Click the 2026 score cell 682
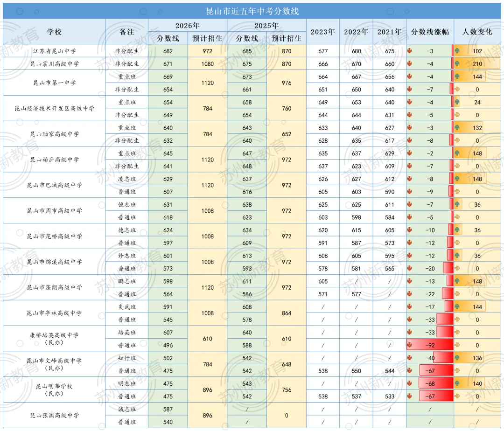504x431 pixels. pos(168,51)
